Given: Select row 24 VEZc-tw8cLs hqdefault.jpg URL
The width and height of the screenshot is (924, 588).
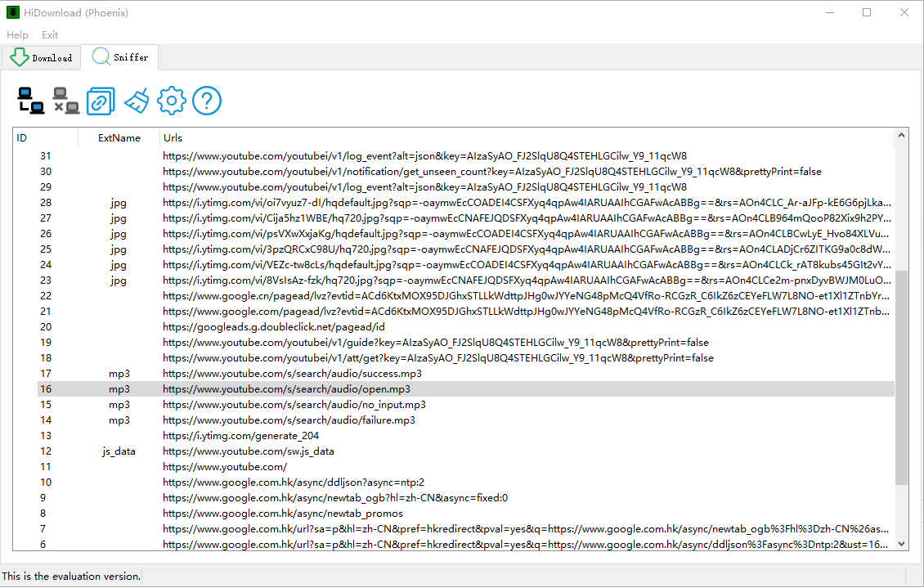Looking at the screenshot, I should (x=527, y=264).
